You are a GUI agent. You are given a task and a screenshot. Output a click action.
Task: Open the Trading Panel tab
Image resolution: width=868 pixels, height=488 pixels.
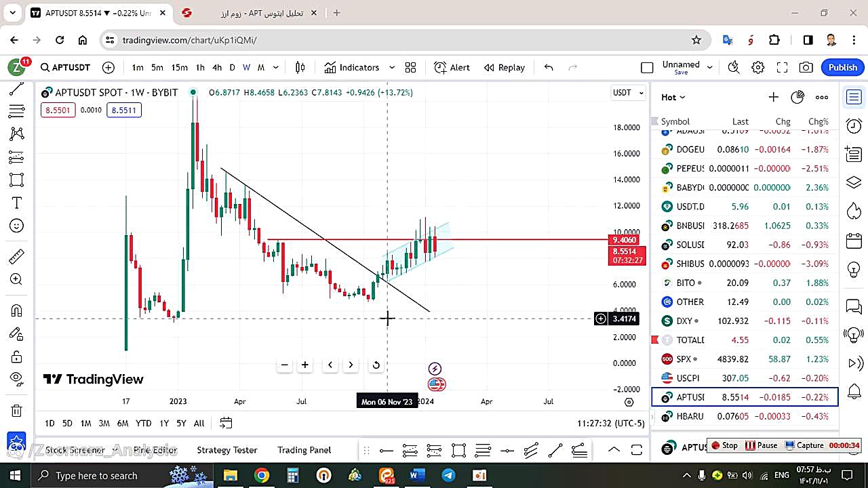(x=304, y=450)
